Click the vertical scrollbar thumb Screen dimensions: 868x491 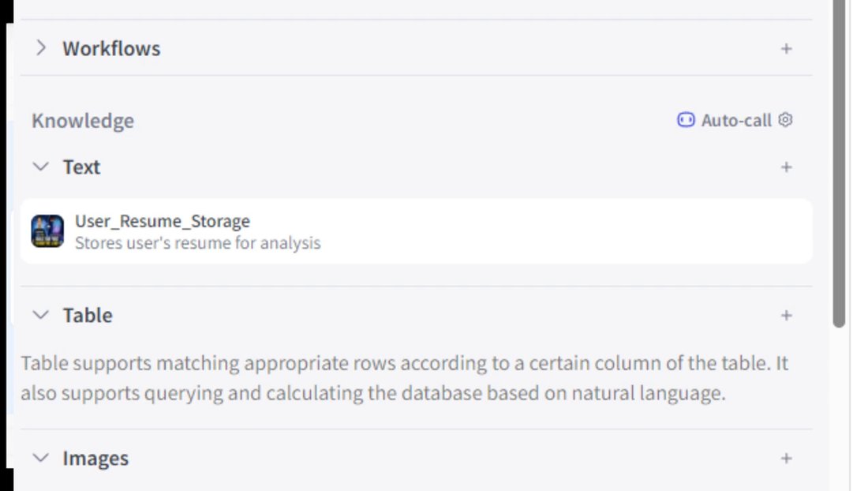[x=840, y=163]
